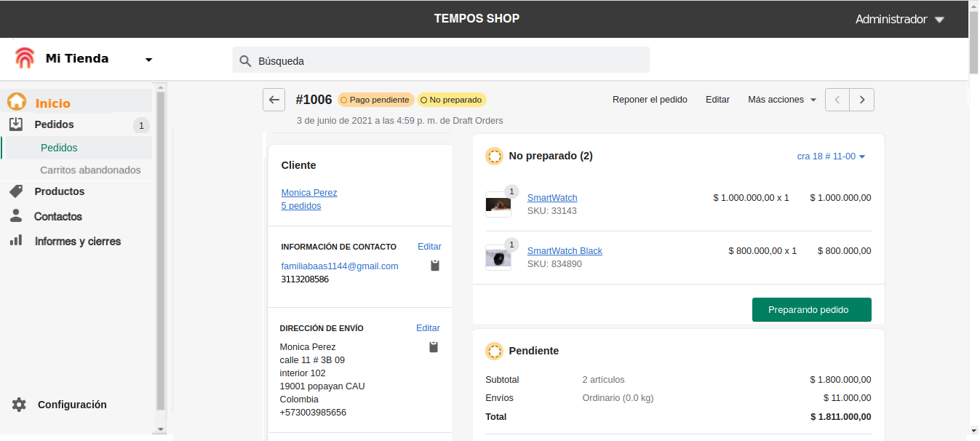Expand the Mi Tienda store dropdown
980x441 pixels.
[x=148, y=60]
